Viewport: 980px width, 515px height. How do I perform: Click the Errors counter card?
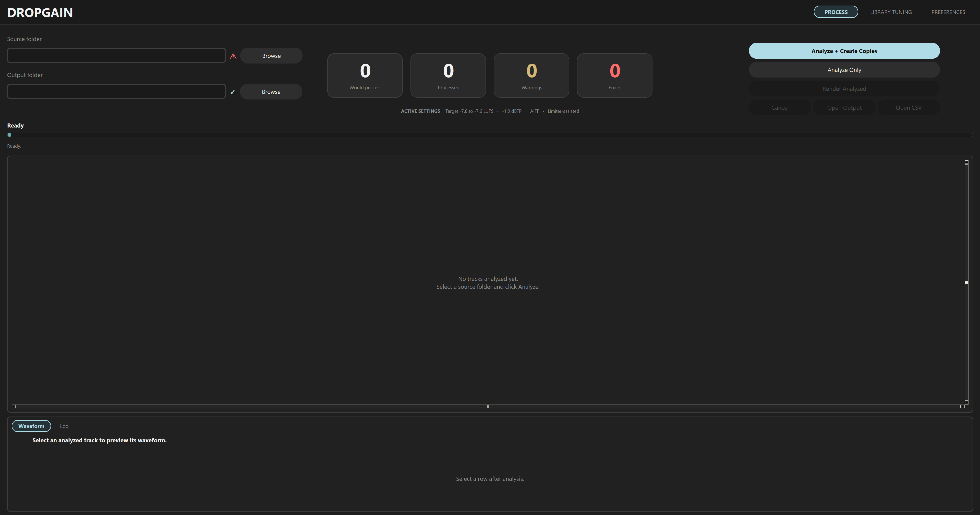click(614, 75)
